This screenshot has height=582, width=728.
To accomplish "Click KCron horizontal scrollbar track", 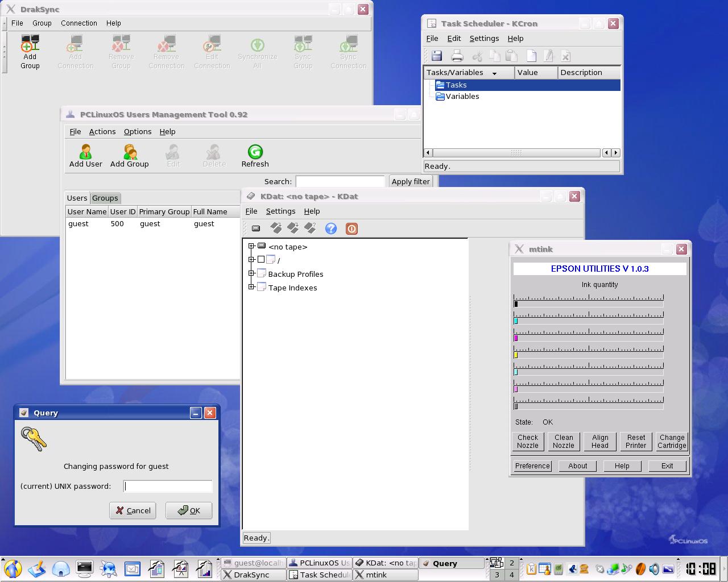I will (x=516, y=153).
